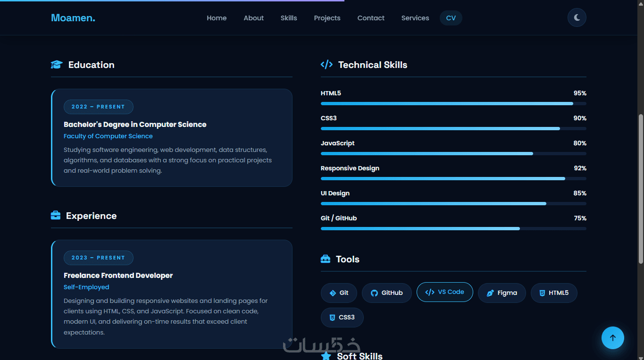Navigate to Projects
644x360 pixels.
tap(327, 18)
